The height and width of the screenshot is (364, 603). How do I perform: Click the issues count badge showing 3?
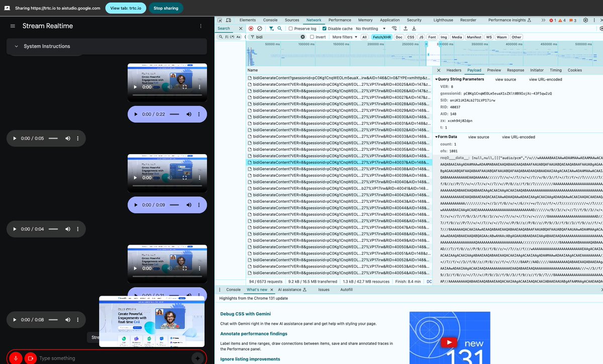pos(573,20)
